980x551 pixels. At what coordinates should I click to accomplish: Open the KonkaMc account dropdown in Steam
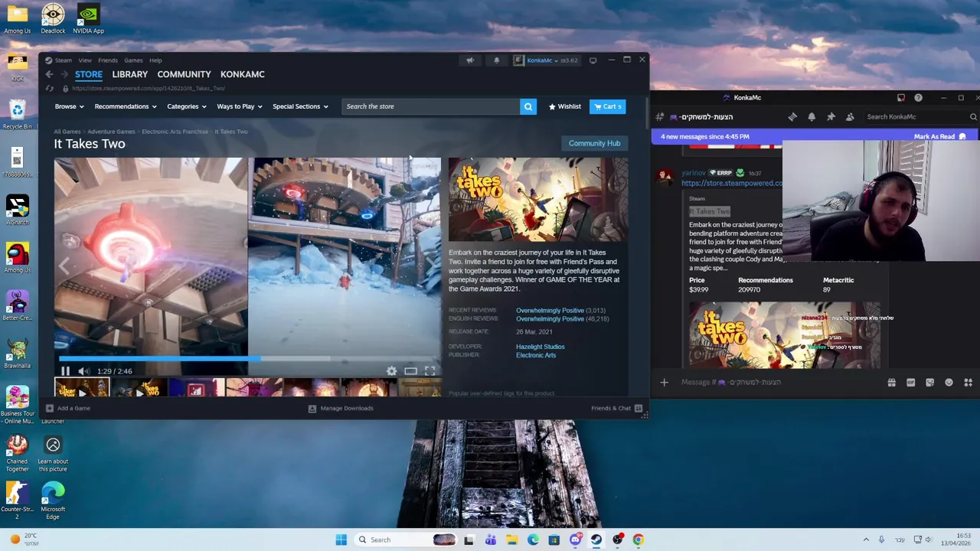pyautogui.click(x=545, y=60)
